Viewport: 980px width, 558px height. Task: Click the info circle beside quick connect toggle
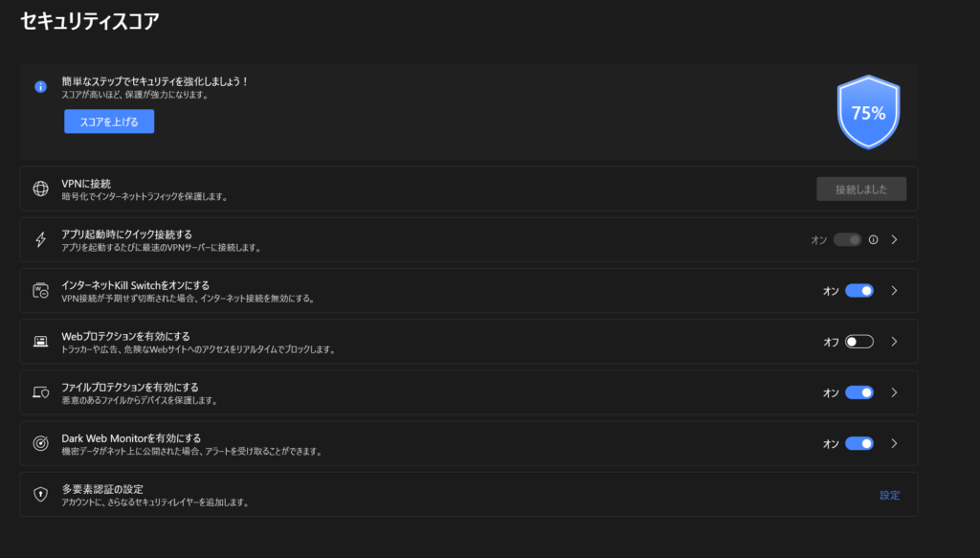(x=873, y=240)
